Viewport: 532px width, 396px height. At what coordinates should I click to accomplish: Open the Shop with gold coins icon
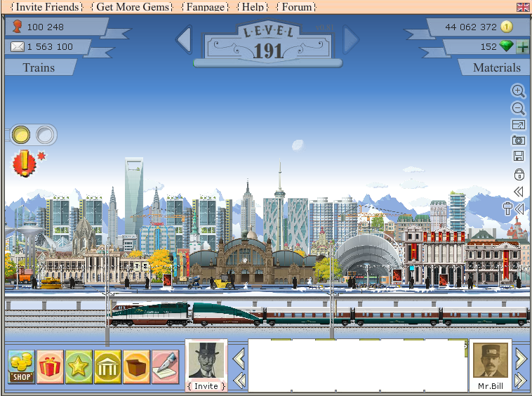(x=22, y=367)
